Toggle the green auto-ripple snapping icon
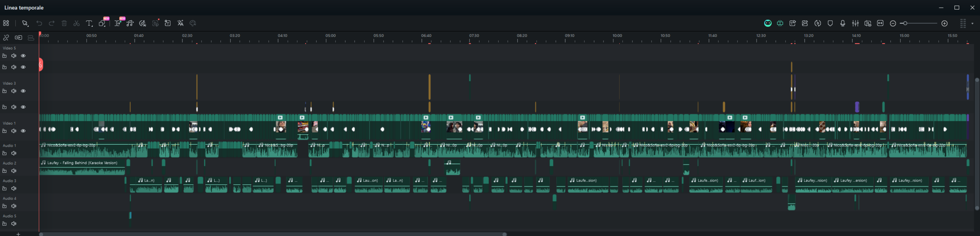Screen dimensions: 980x236 click(x=780, y=23)
